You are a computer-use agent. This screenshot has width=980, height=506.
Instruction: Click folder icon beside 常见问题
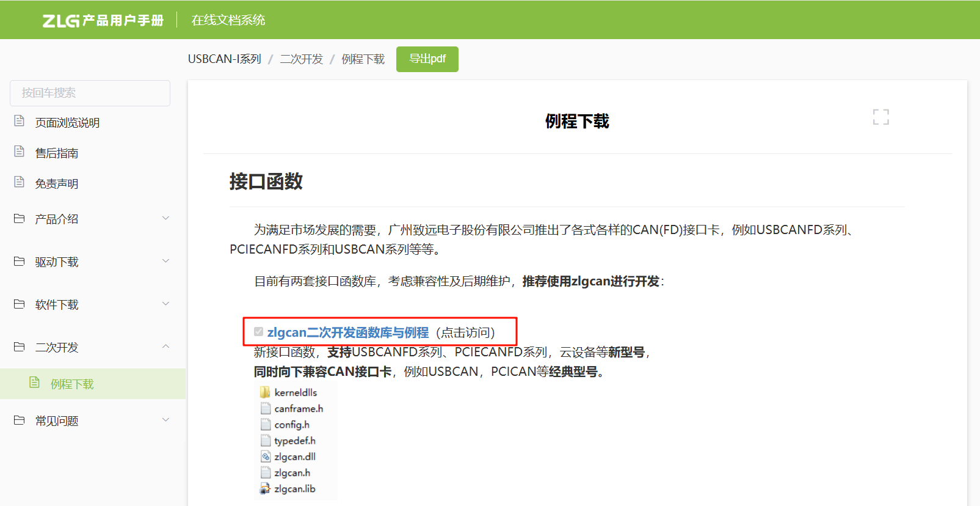(x=19, y=420)
